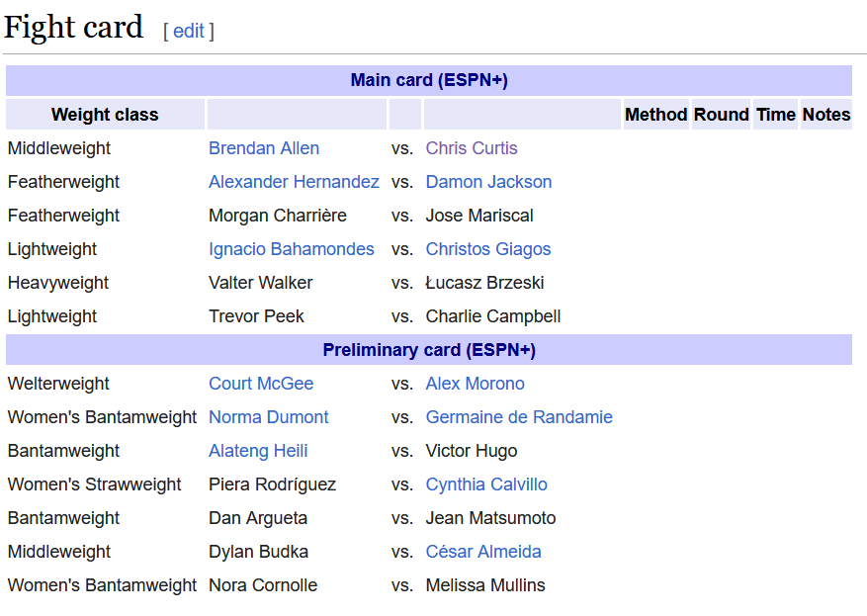Click the Damon Jackson link

coord(488,182)
